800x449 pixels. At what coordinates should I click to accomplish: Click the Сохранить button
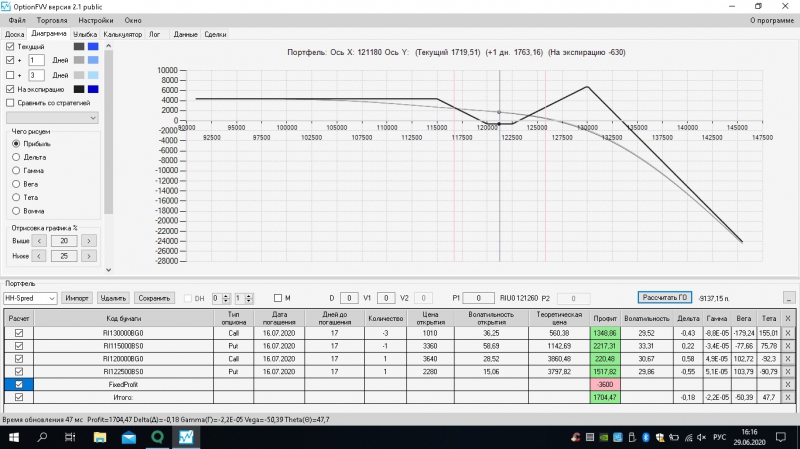(x=154, y=298)
